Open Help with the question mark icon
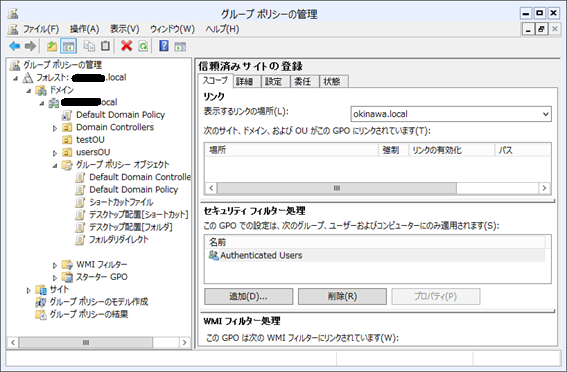Image resolution: width=567 pixels, height=372 pixels. pos(164,46)
